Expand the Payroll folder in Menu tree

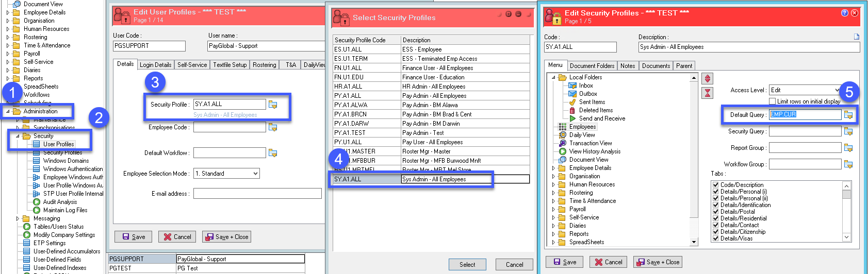point(554,209)
